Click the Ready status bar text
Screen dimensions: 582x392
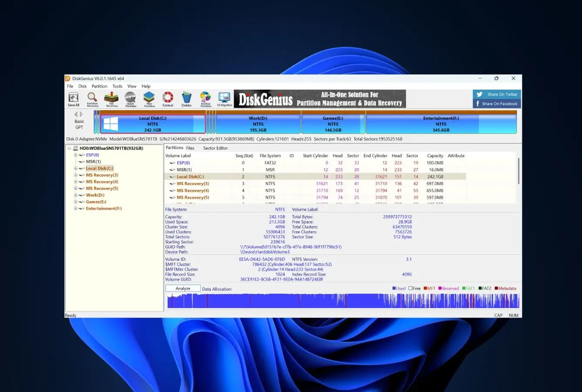click(x=71, y=315)
